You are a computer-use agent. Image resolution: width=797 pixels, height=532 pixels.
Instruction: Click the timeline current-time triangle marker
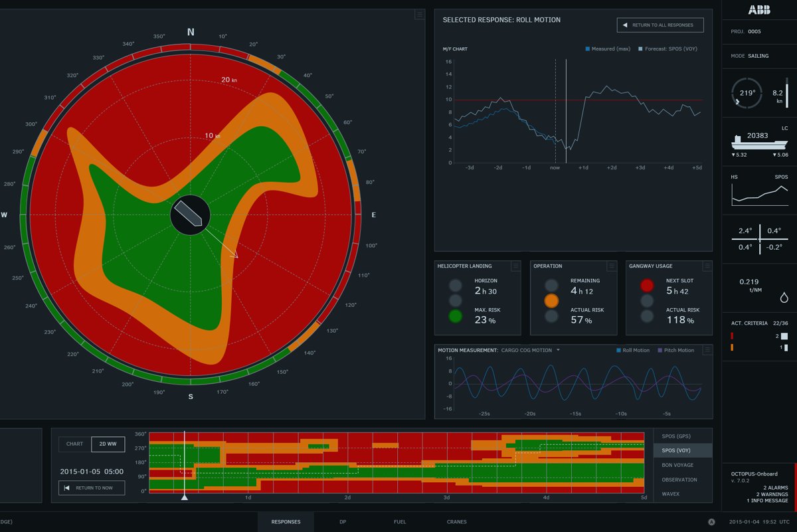pos(185,497)
